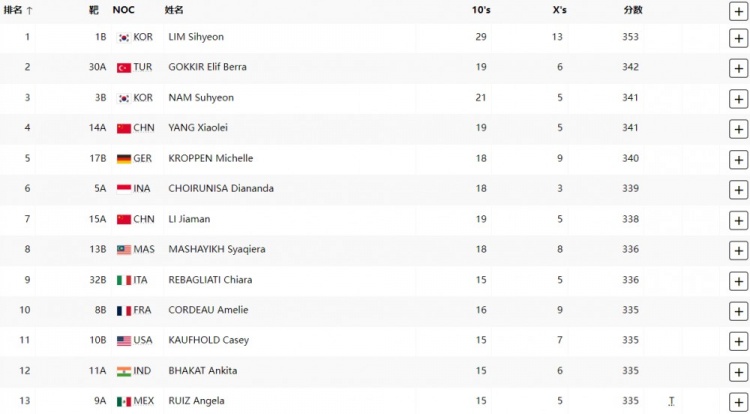Click plus button for REBAGLIATI Chiara
This screenshot has height=414, width=750.
click(739, 281)
